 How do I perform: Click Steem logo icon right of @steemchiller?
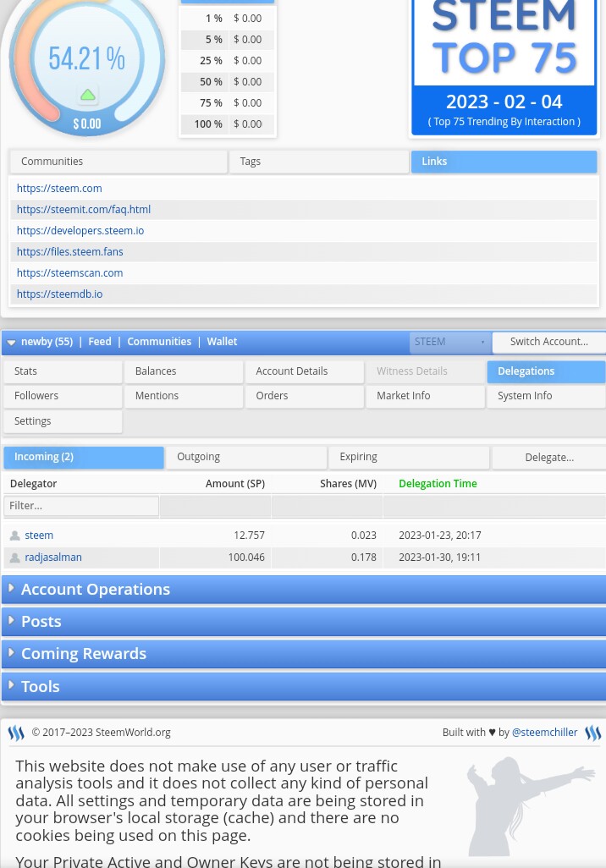pyautogui.click(x=592, y=733)
